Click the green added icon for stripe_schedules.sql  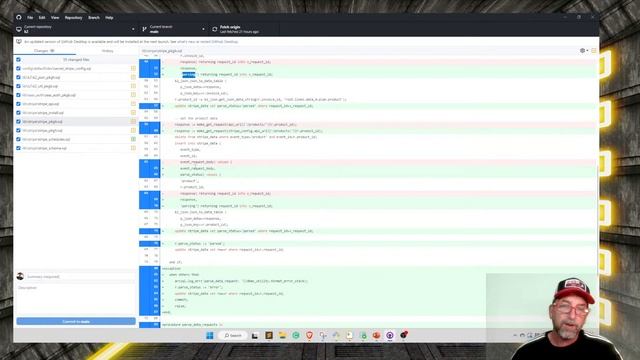point(133,139)
